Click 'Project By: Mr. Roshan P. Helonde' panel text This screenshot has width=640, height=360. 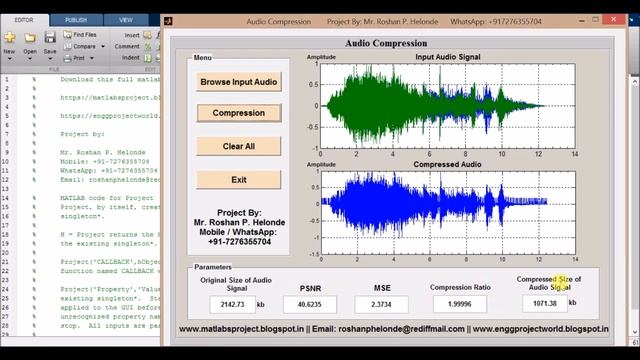(240, 218)
